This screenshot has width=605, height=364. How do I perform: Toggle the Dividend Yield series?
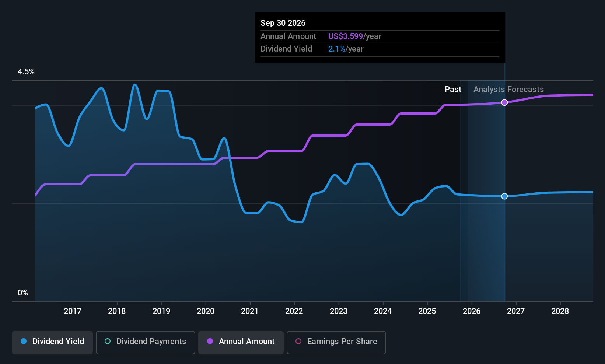pyautogui.click(x=52, y=342)
